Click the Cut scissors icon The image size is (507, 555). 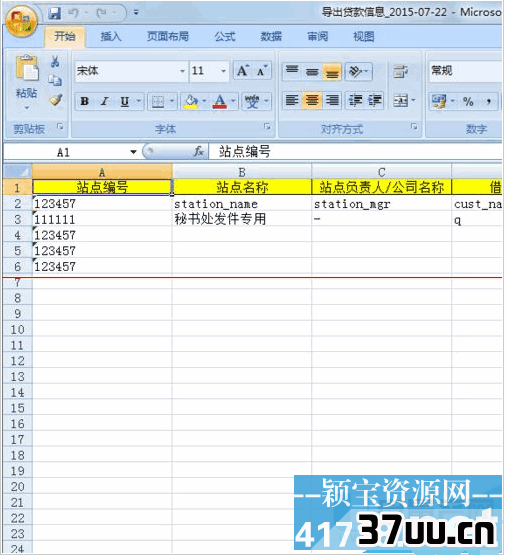point(55,62)
